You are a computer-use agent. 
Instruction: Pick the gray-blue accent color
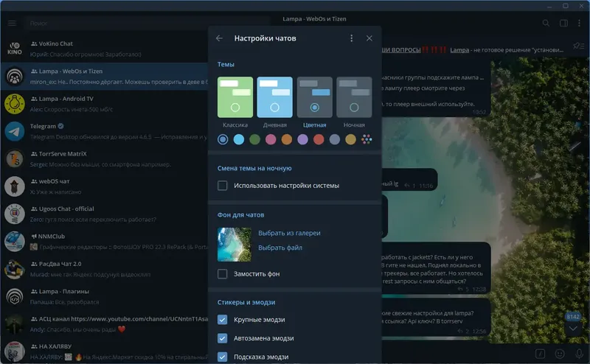coord(335,139)
